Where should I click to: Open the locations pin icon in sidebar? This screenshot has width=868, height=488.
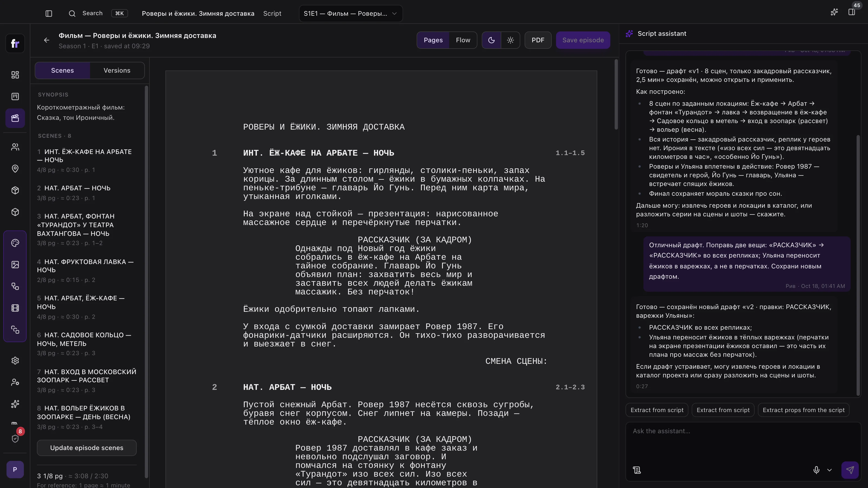coord(15,168)
